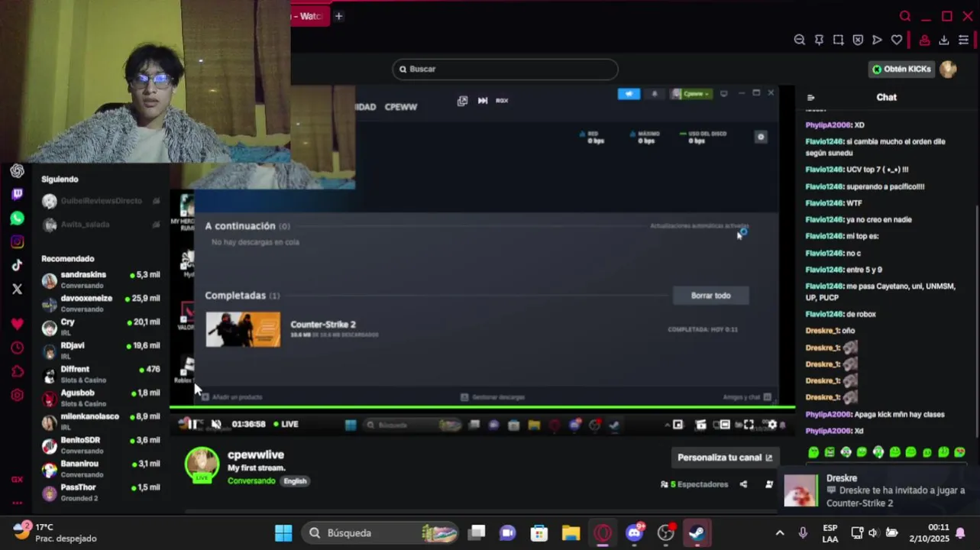Click the Obtén KICKs button

click(902, 69)
